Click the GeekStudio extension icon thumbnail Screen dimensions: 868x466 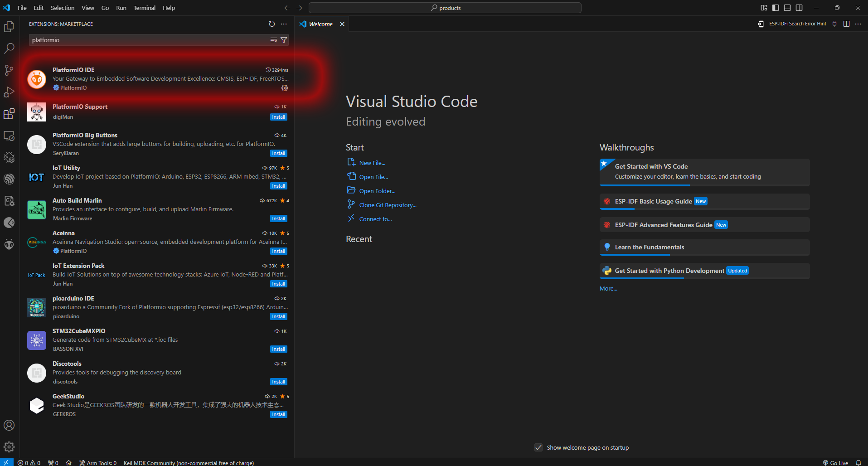(x=37, y=406)
